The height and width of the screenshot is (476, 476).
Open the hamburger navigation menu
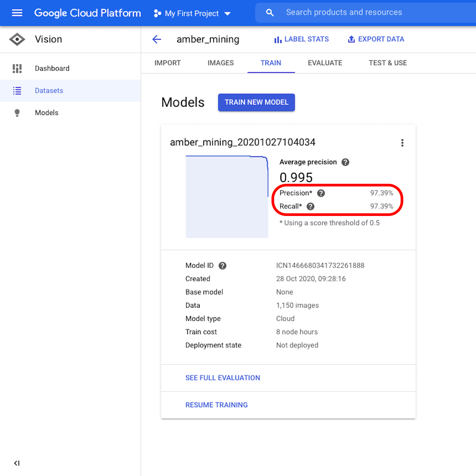click(x=17, y=13)
